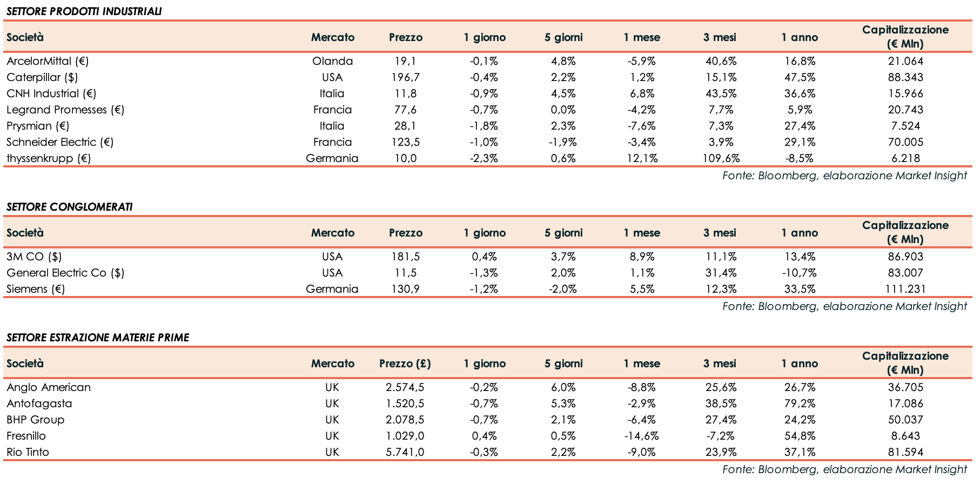980x485 pixels.
Task: Select Schneider Electric capitalization 70.005
Action: (x=905, y=142)
